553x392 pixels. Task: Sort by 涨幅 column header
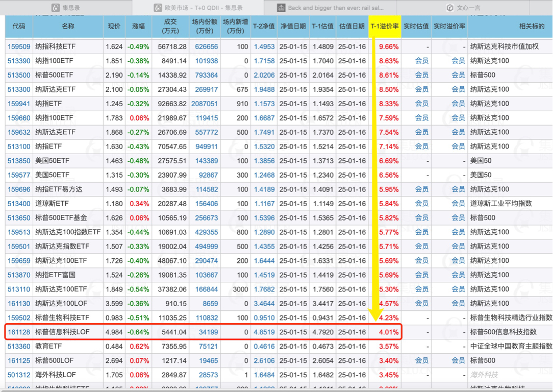(138, 26)
